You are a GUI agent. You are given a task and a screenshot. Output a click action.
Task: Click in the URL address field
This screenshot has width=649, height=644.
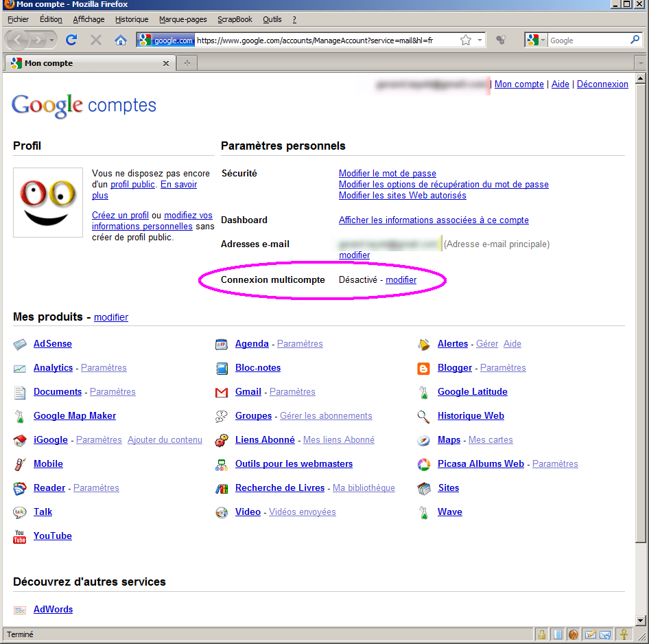tap(326, 41)
